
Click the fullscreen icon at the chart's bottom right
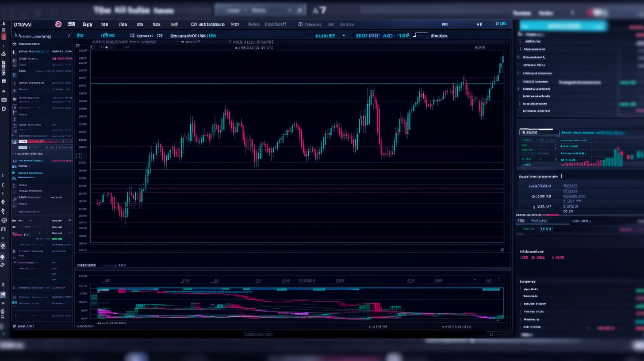pos(502,250)
